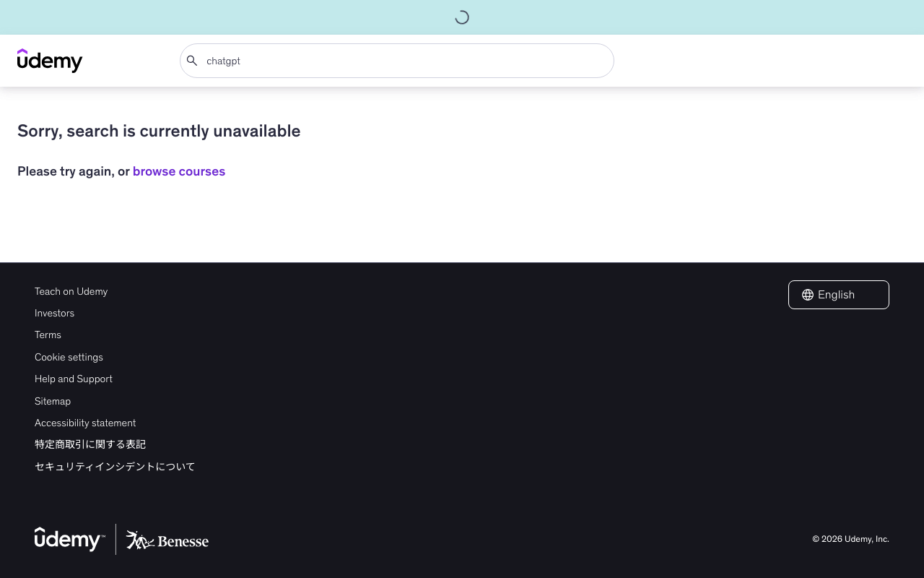This screenshot has width=924, height=578.
Task: Open the Terms footer link
Action: [48, 335]
